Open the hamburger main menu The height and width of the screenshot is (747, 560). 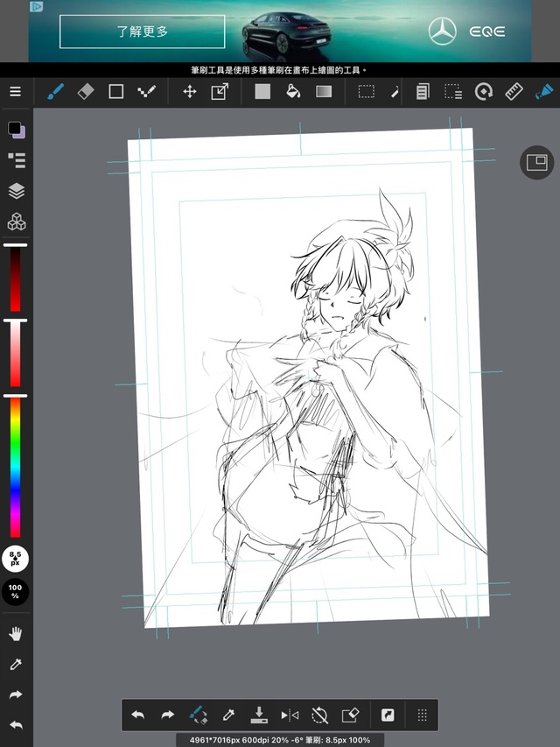point(15,91)
